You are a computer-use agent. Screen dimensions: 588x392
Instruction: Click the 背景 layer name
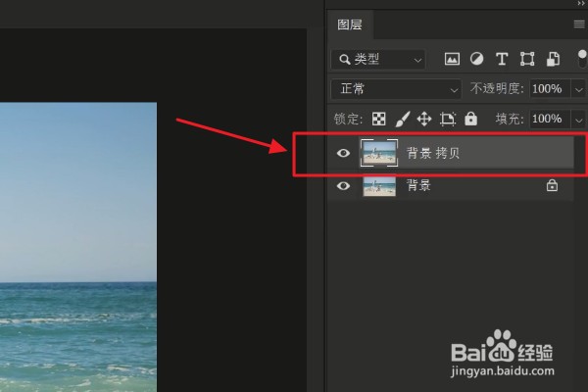[x=418, y=185]
